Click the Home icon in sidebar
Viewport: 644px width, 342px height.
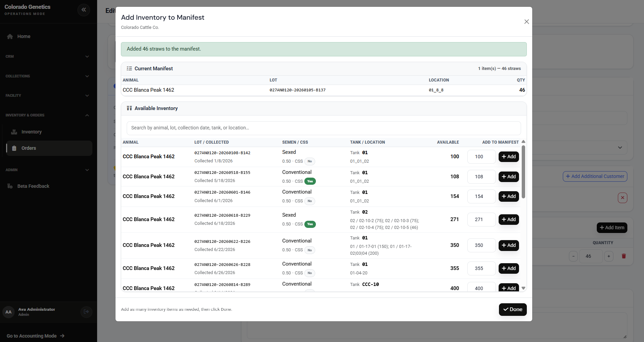click(x=10, y=36)
